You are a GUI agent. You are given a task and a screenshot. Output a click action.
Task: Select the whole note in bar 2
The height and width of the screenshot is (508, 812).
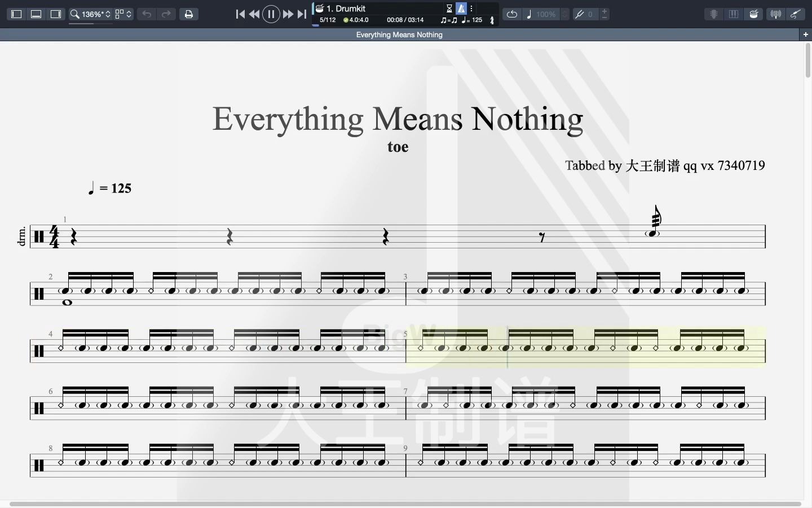[67, 303]
